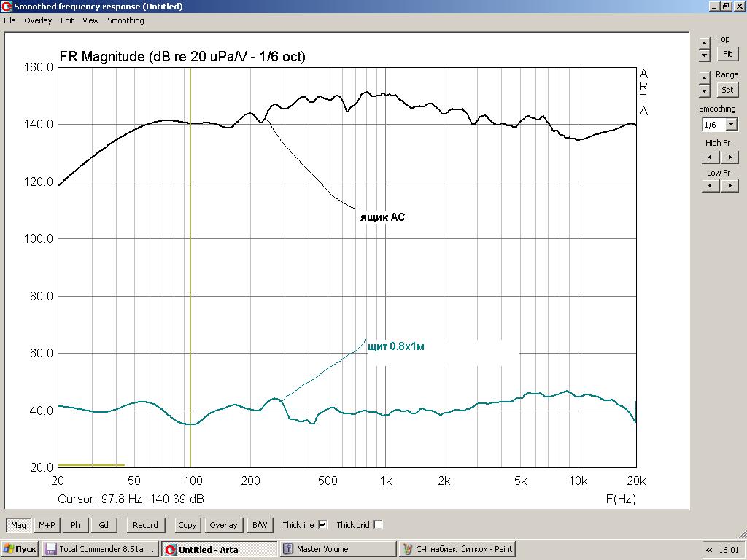The width and height of the screenshot is (747, 560).
Task: Open the Пуск start button
Action: point(20,549)
